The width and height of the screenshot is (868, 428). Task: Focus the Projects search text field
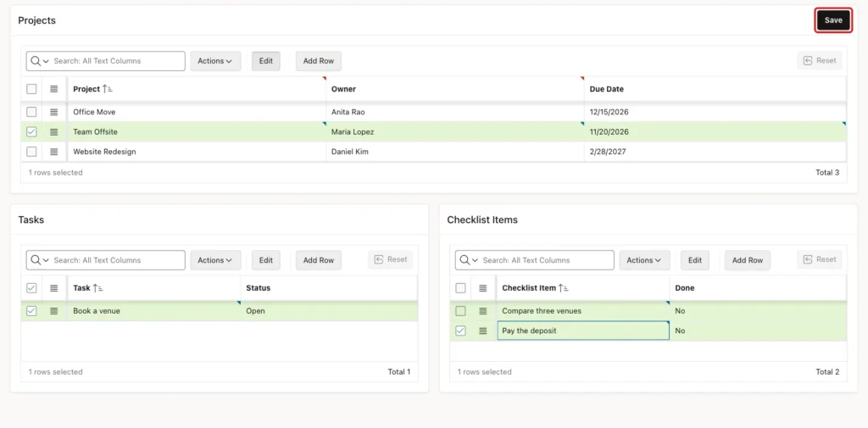117,61
